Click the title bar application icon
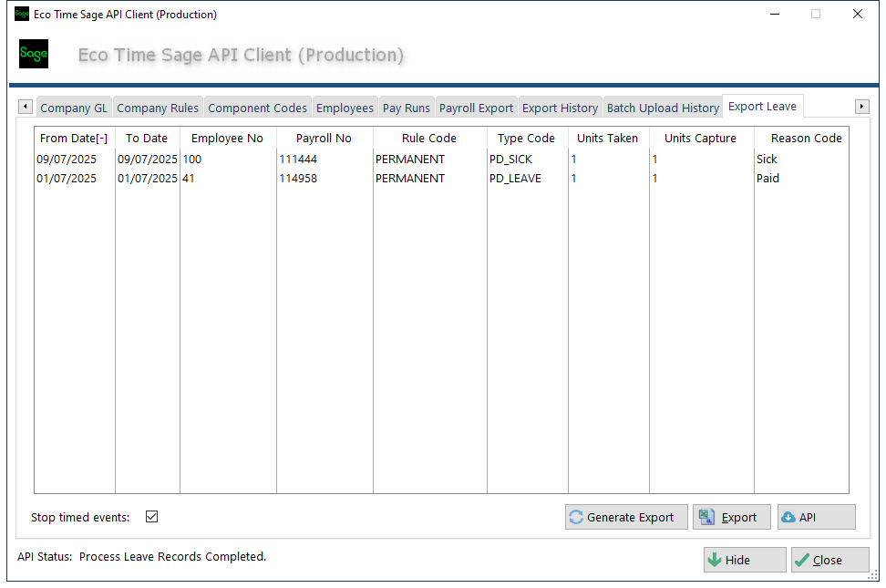 coord(22,15)
